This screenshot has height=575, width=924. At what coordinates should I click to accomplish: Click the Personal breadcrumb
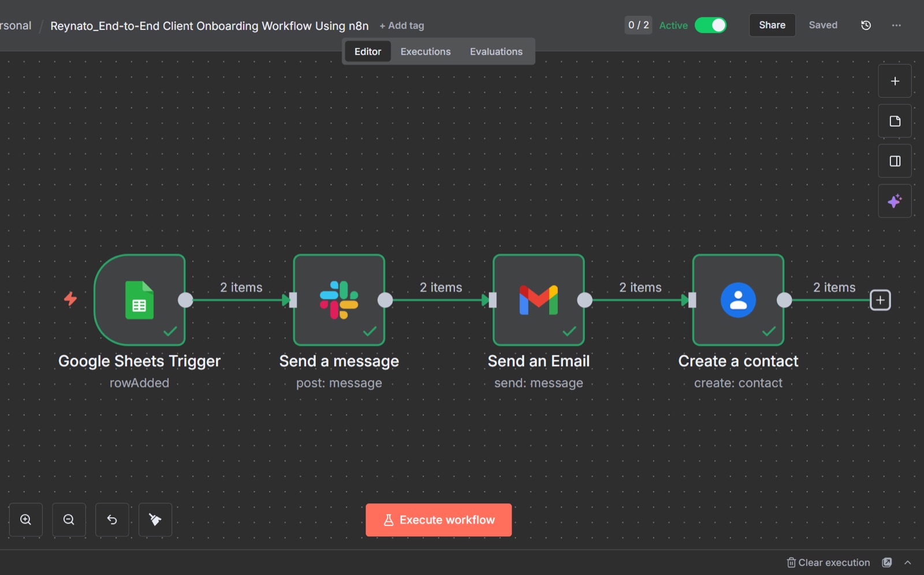point(16,25)
